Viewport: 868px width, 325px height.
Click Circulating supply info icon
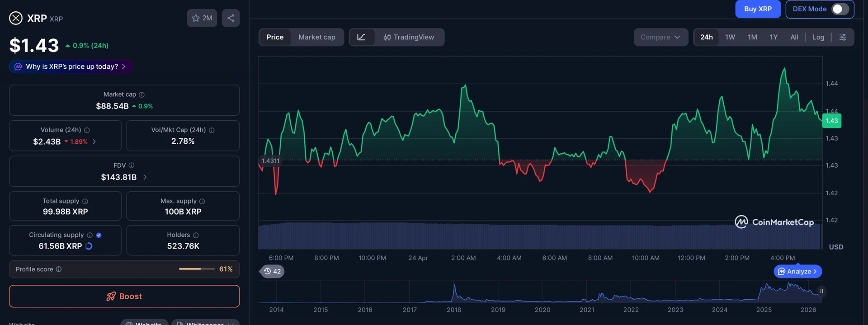click(x=90, y=235)
